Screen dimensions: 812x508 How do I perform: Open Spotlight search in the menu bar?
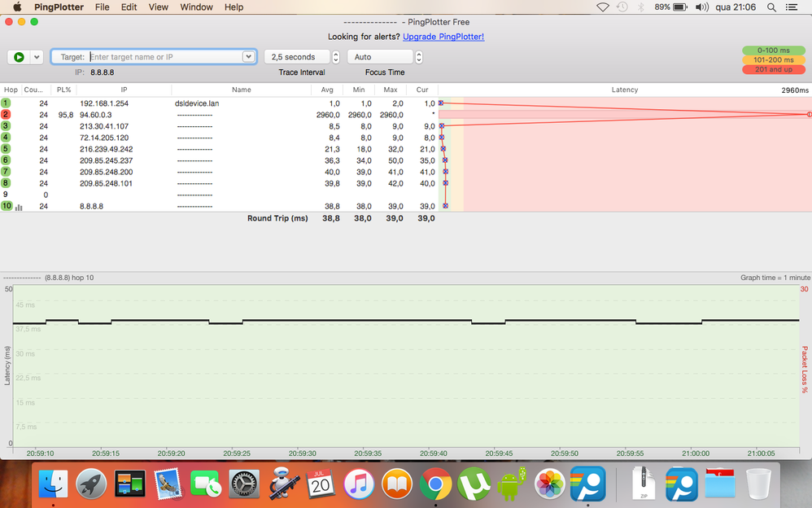pos(771,7)
